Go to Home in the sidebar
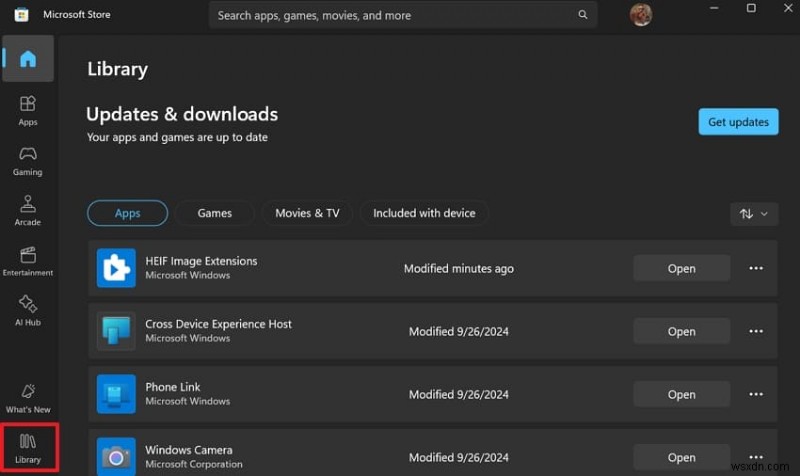 click(28, 59)
